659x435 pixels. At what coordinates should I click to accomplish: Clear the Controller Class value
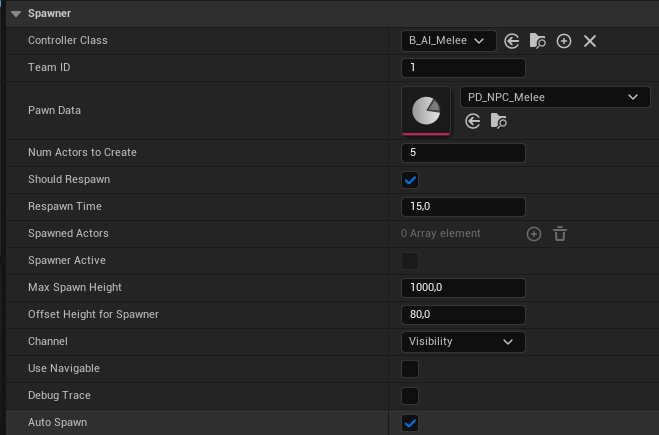590,41
